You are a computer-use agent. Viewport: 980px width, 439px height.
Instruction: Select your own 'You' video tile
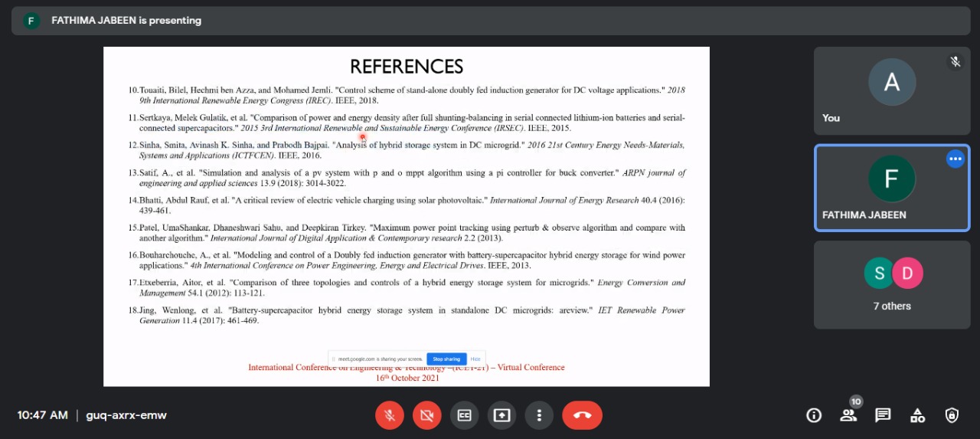(x=892, y=90)
